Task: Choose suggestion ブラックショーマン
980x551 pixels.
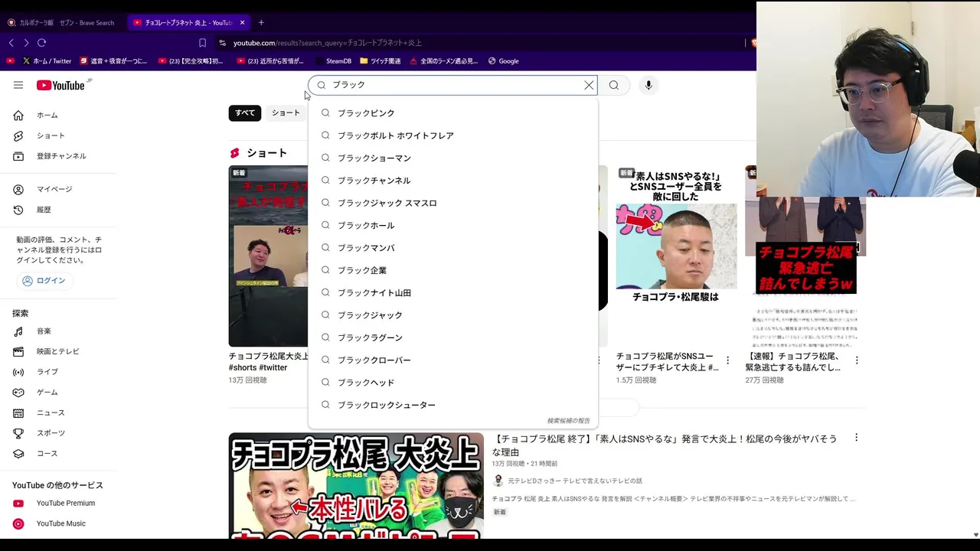Action: 452,158
